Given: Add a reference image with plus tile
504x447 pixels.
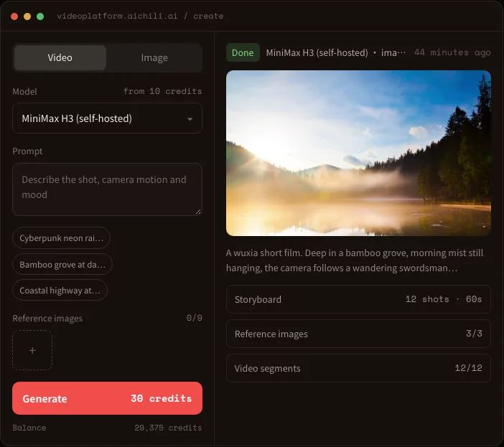Looking at the screenshot, I should [32, 350].
